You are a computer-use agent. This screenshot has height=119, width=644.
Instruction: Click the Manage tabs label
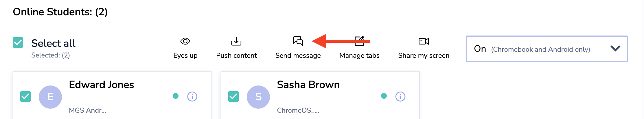click(x=359, y=55)
